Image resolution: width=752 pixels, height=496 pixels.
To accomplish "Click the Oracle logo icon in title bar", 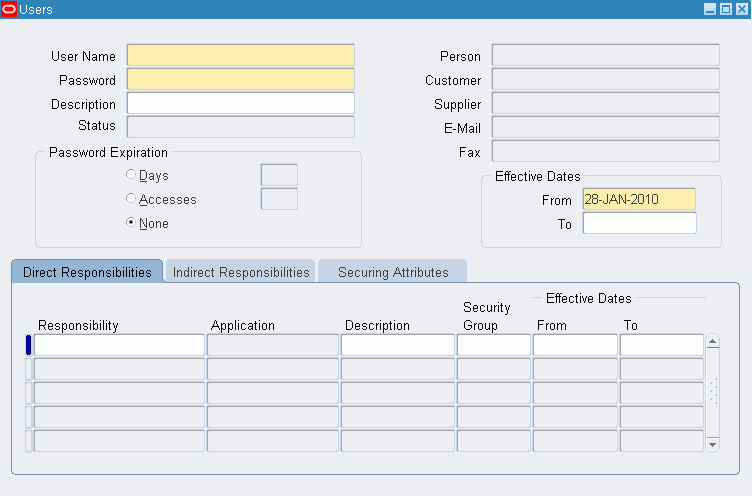I will (x=9, y=9).
